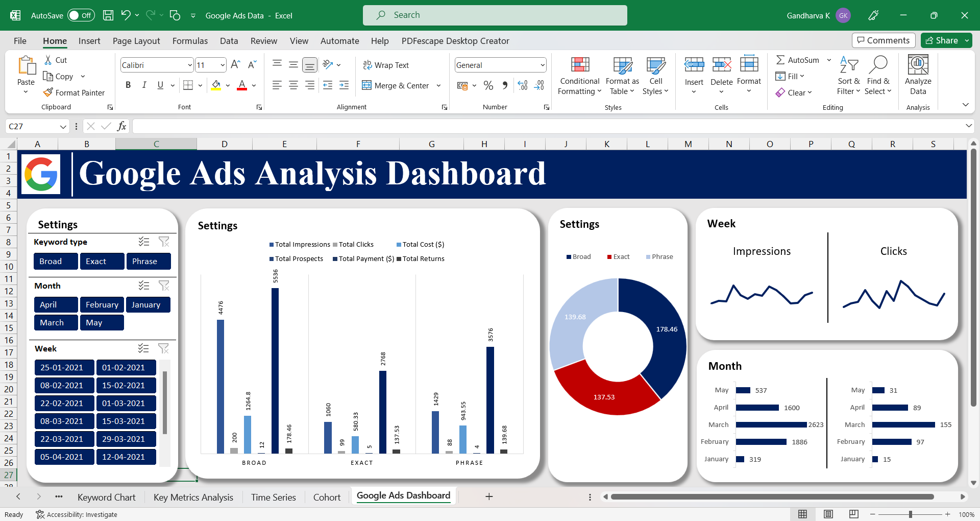
Task: Click the Percent Style icon
Action: click(488, 85)
